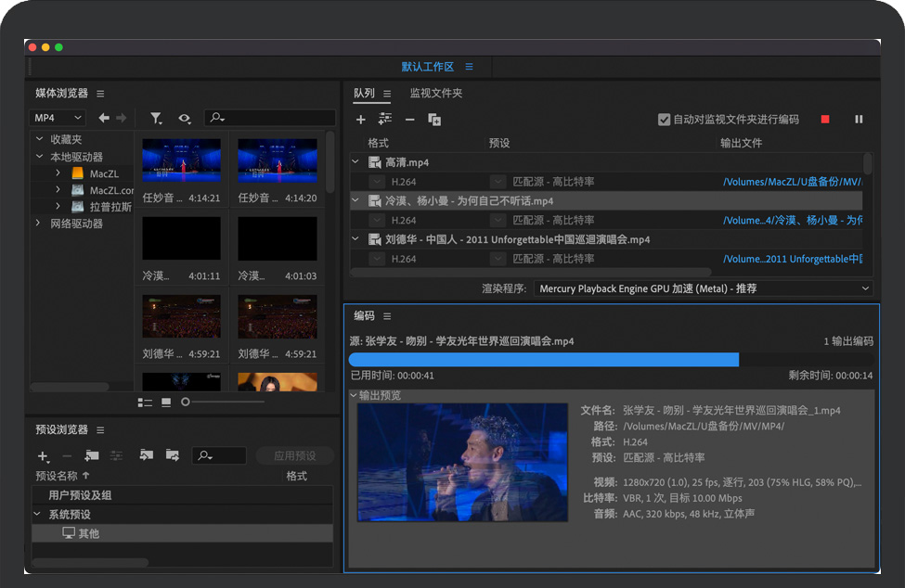The image size is (905, 588).
Task: Add source with queue plus icon
Action: pyautogui.click(x=361, y=120)
